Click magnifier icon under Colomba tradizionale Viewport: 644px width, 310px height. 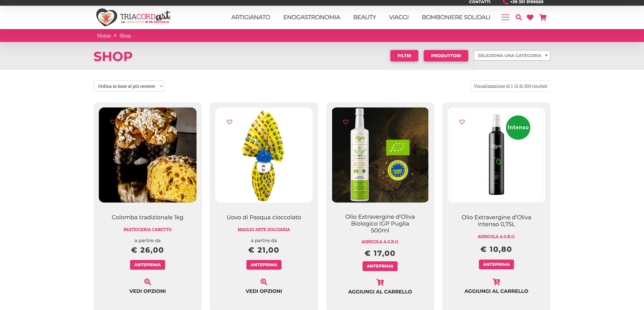[148, 282]
